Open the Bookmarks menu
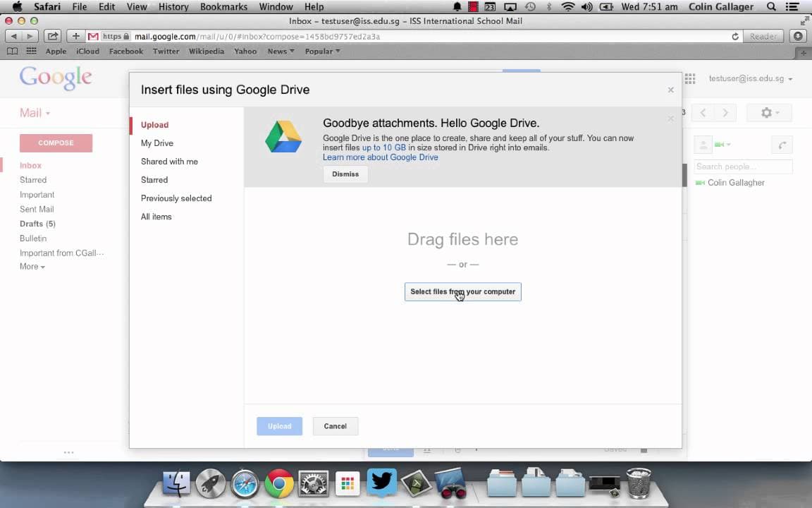Screen dimensions: 812x508 point(223,7)
